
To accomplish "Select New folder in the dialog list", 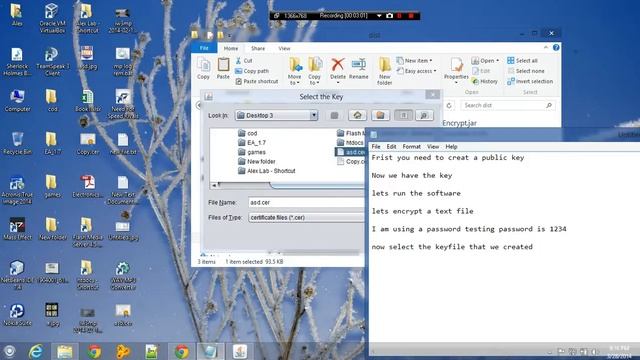I will tap(257, 161).
